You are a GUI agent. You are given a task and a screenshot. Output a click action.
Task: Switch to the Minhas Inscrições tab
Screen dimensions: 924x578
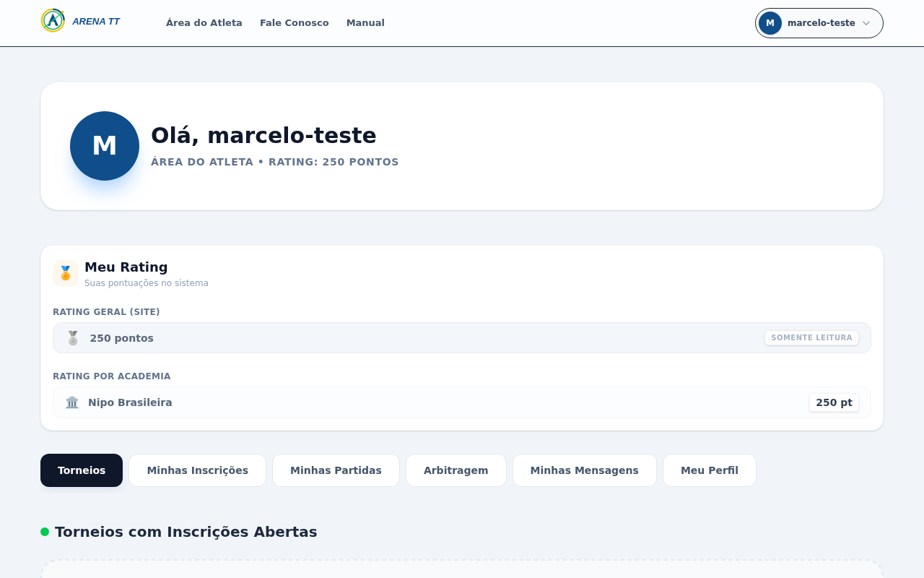click(x=197, y=470)
